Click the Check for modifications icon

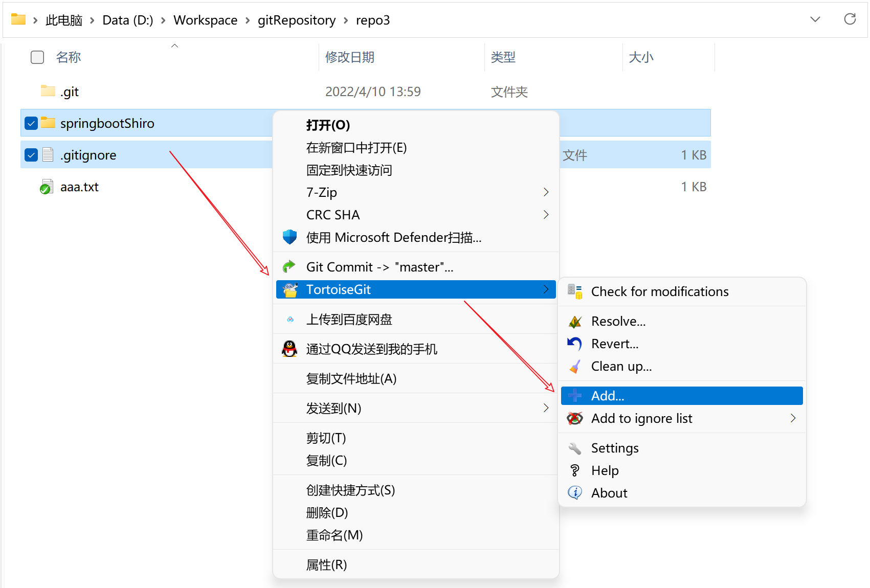575,291
